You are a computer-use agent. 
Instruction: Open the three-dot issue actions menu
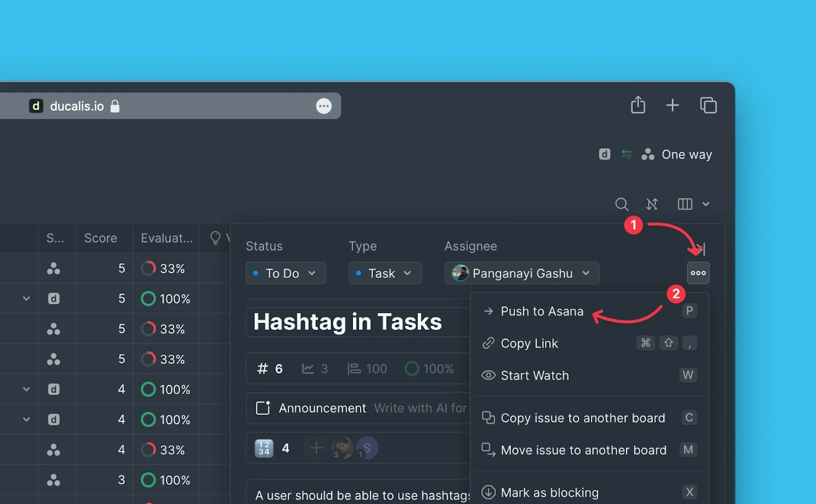(698, 273)
